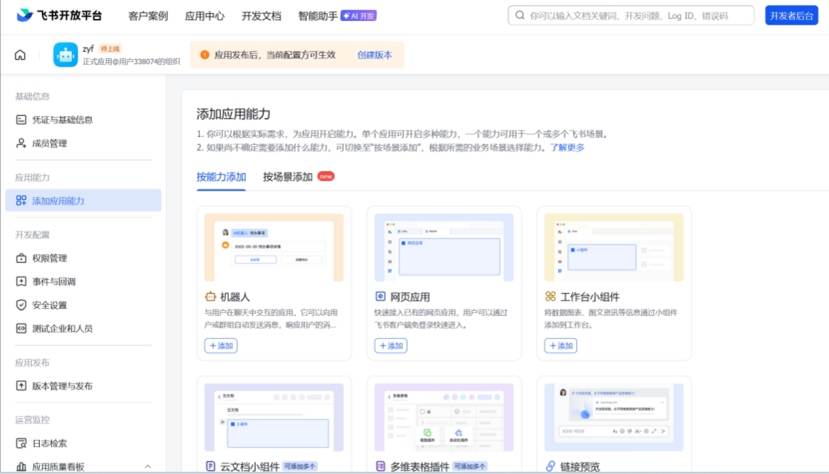The width and height of the screenshot is (829, 474).
Task: Switch to 按能力添加 tab
Action: (x=221, y=177)
